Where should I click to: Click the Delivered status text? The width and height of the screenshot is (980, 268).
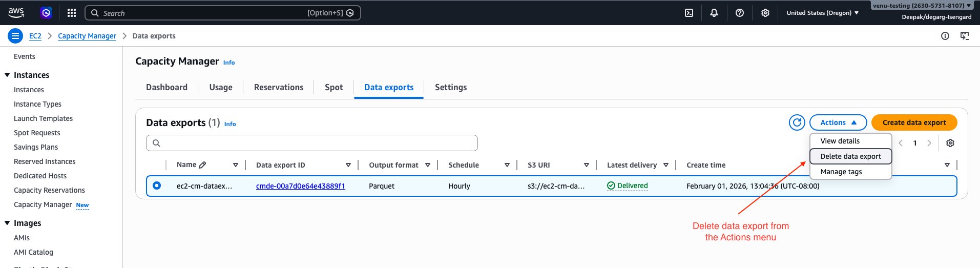632,185
